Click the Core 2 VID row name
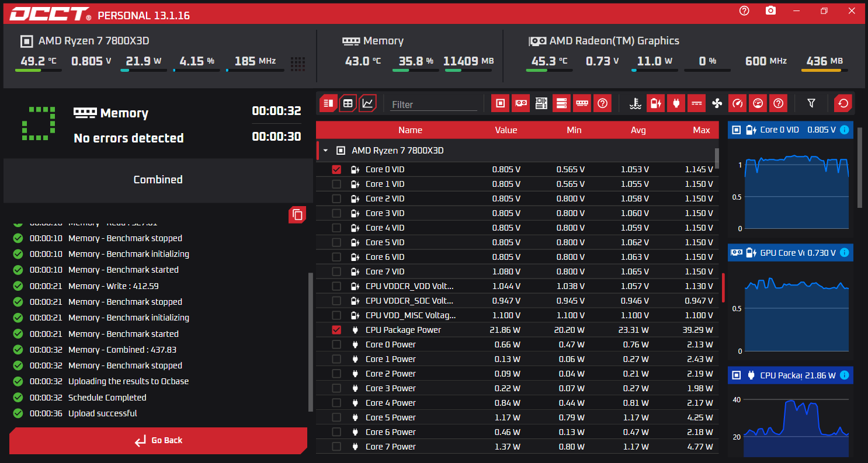Viewport: 868px width, 463px height. pos(385,199)
